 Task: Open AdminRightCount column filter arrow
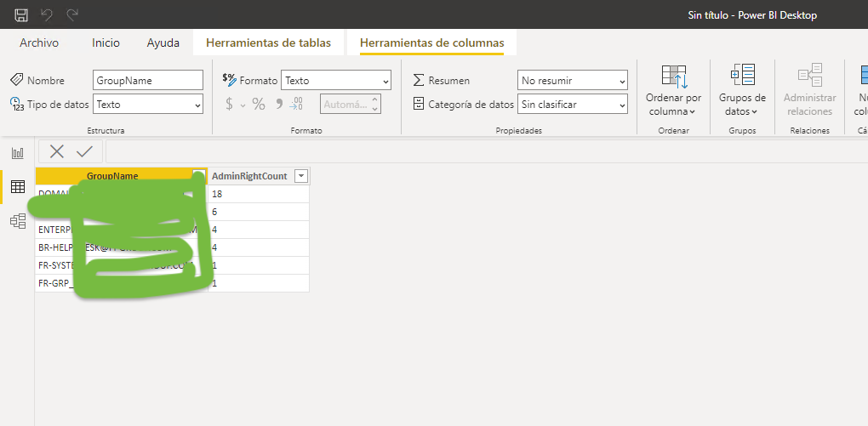[300, 176]
